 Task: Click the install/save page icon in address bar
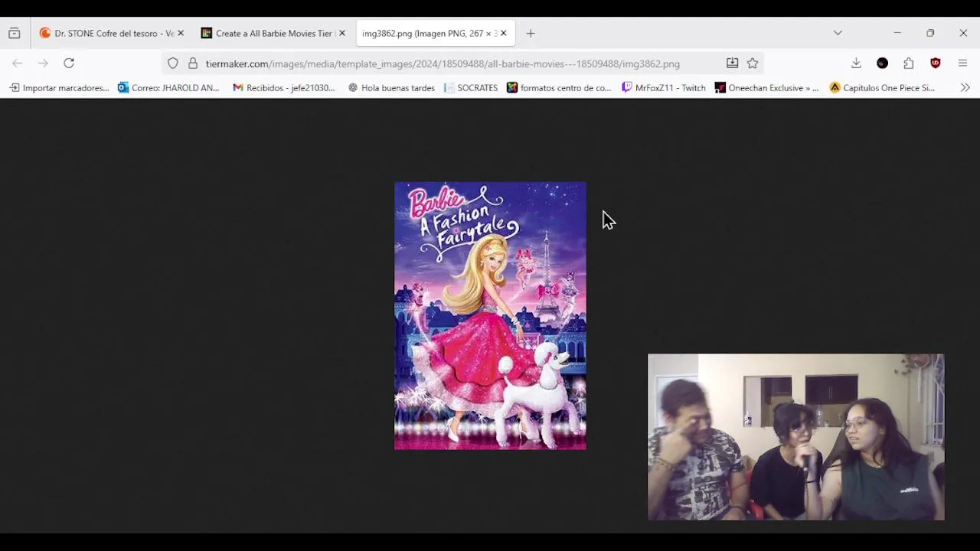pyautogui.click(x=732, y=64)
